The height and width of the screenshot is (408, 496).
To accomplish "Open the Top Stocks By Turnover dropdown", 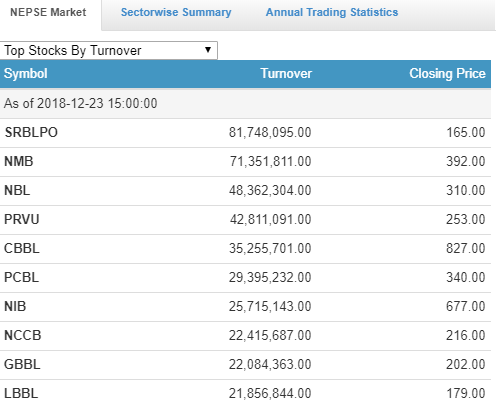I will pos(109,51).
